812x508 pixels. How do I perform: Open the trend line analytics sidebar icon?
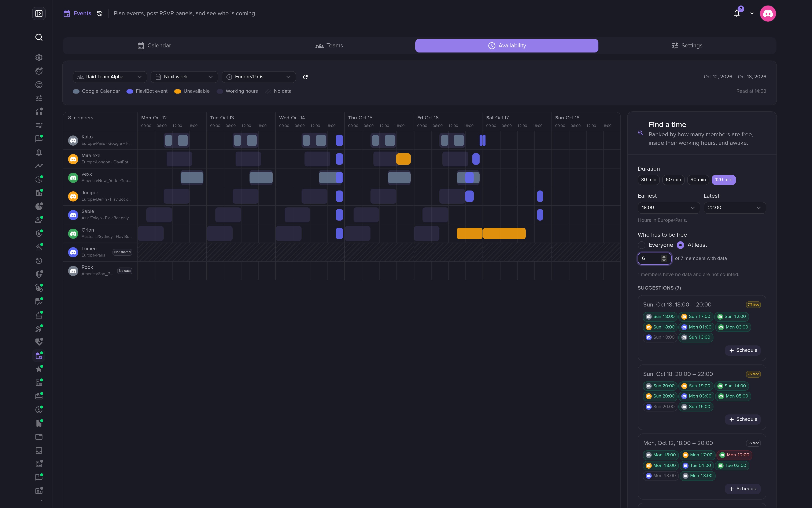click(39, 166)
